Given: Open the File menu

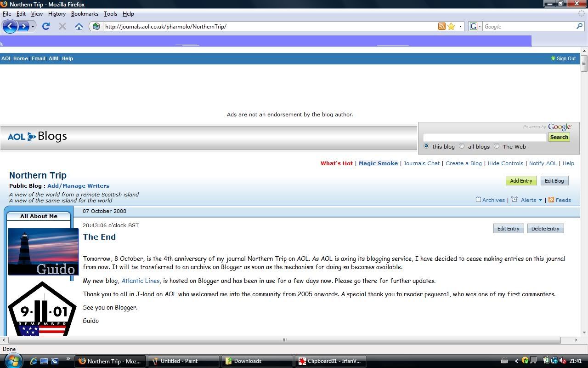Looking at the screenshot, I should pos(7,14).
